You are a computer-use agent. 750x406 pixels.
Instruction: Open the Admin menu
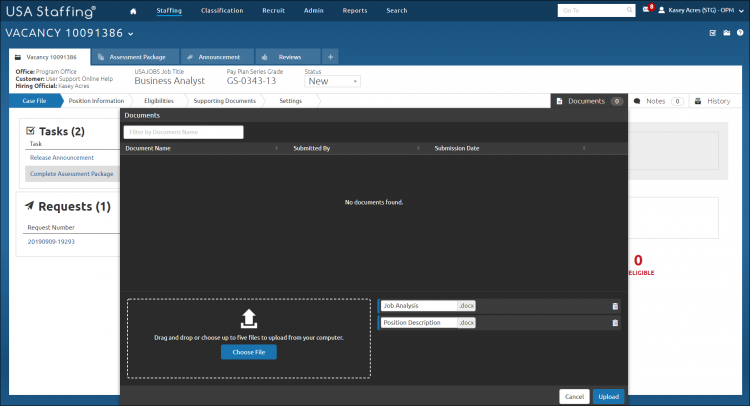314,11
